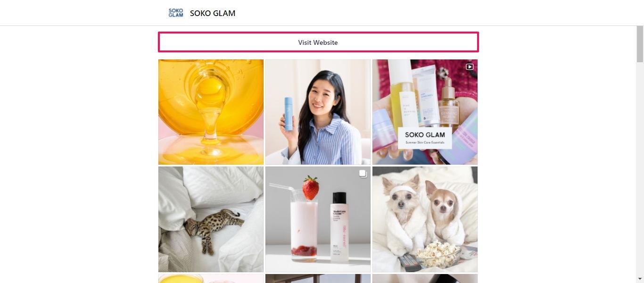Click the video icon on skincare essentials post

[470, 67]
